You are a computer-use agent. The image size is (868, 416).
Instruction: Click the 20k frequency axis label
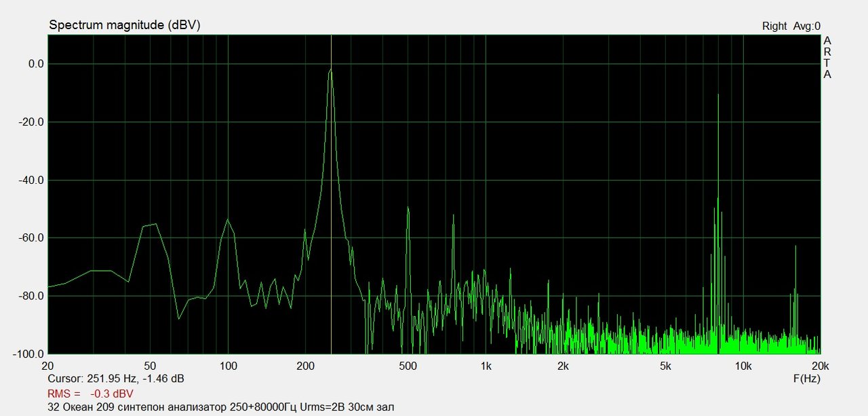(x=819, y=366)
